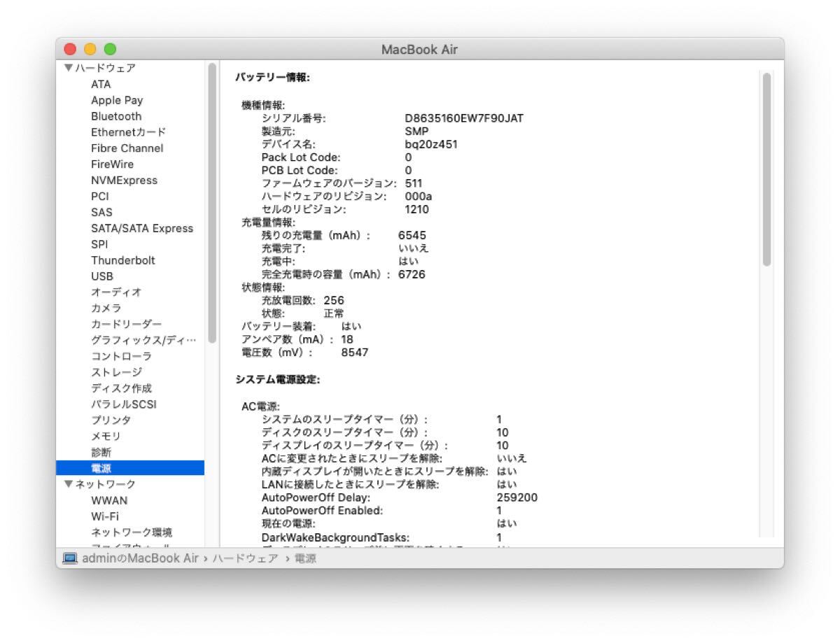The image size is (840, 643).
Task: Click the laptop icon in path bar
Action: pos(69,558)
